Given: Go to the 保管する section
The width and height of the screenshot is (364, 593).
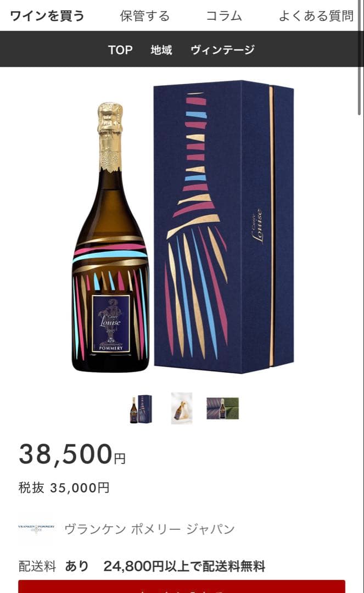Looking at the screenshot, I should click(x=145, y=16).
